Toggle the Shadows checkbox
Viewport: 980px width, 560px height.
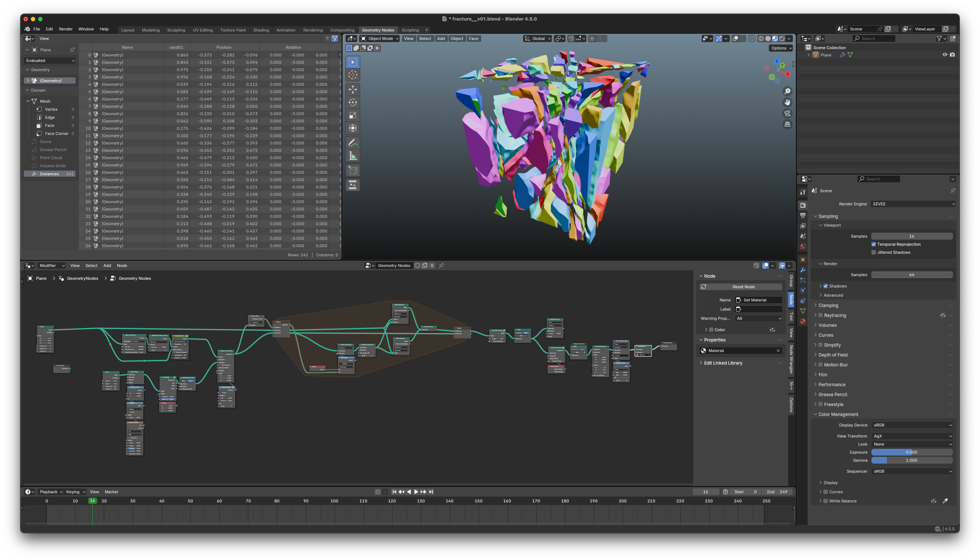[x=825, y=286]
